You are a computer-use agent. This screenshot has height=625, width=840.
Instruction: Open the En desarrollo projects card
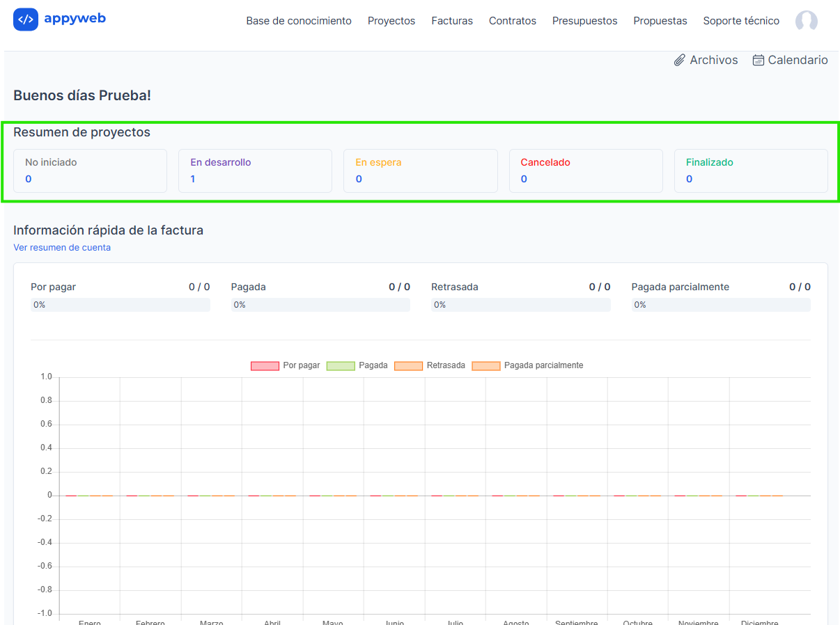(x=255, y=171)
